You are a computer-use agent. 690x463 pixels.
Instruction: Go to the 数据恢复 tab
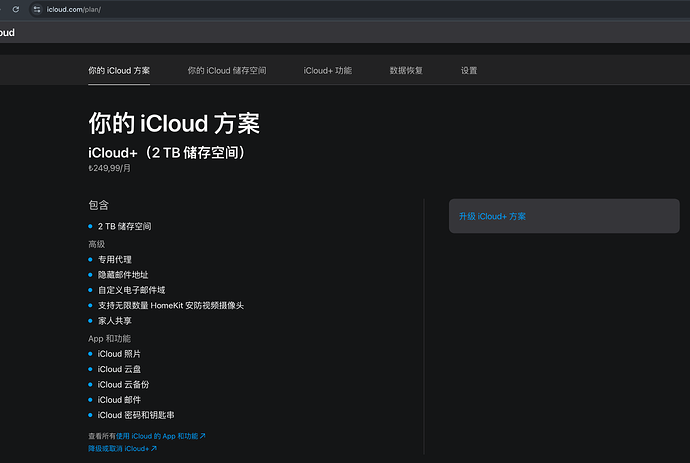pos(406,70)
